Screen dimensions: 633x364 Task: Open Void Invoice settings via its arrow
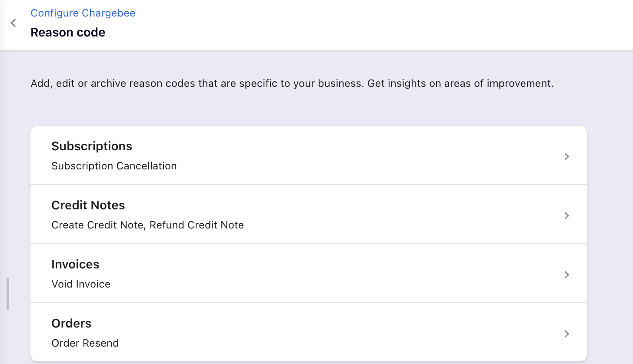[566, 275]
